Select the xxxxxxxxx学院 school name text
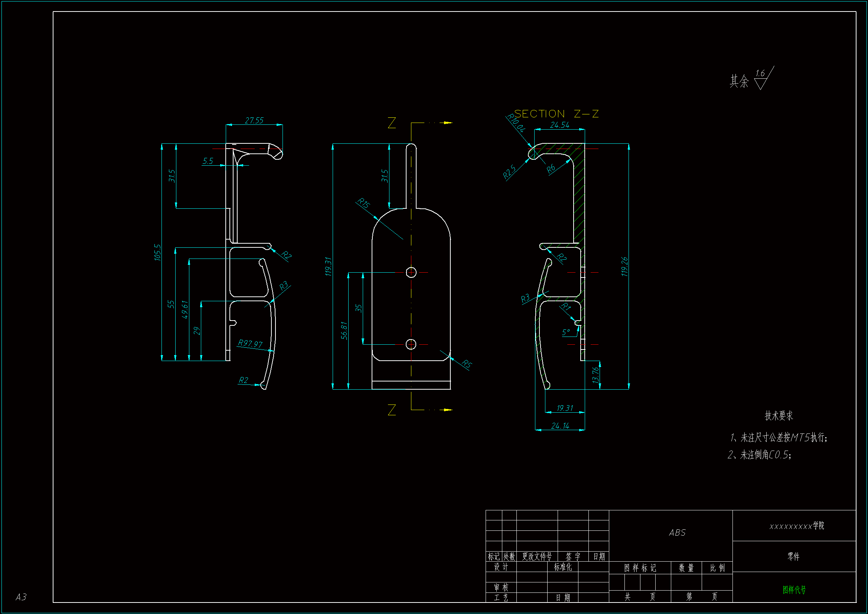The height and width of the screenshot is (614, 868). coord(797,526)
